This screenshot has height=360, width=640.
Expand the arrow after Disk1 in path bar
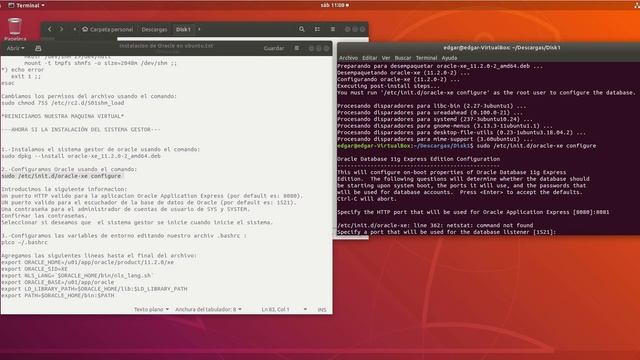[199, 29]
